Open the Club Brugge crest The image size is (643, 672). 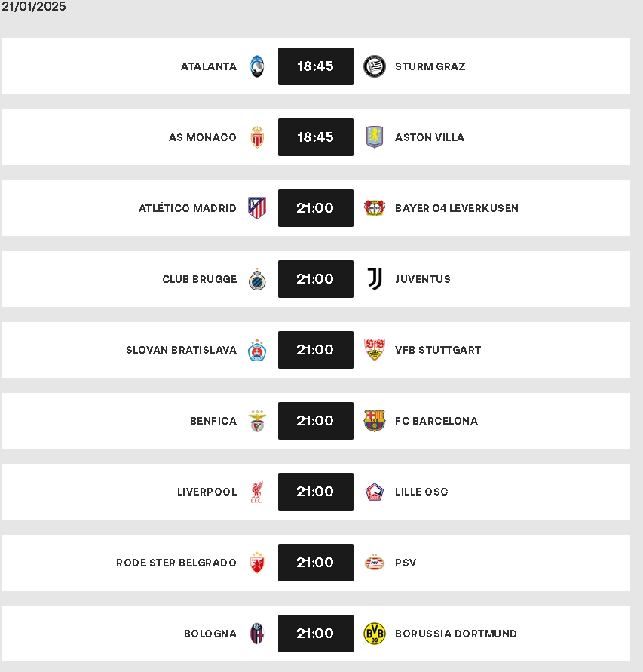coord(257,279)
